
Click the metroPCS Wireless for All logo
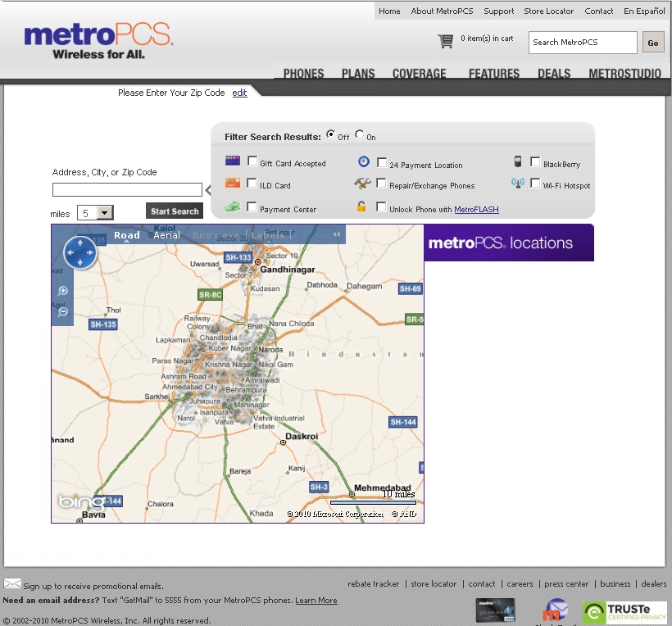click(99, 41)
